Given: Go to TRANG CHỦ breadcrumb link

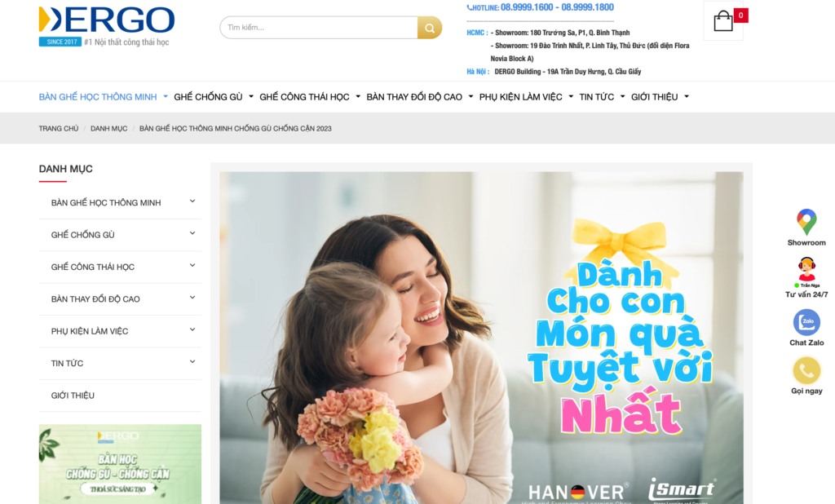Looking at the screenshot, I should pyautogui.click(x=59, y=128).
